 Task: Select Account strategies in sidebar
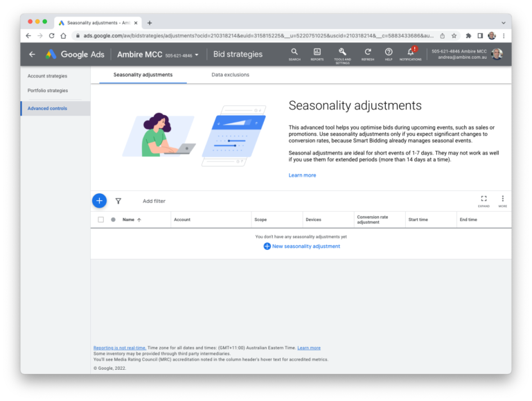48,76
